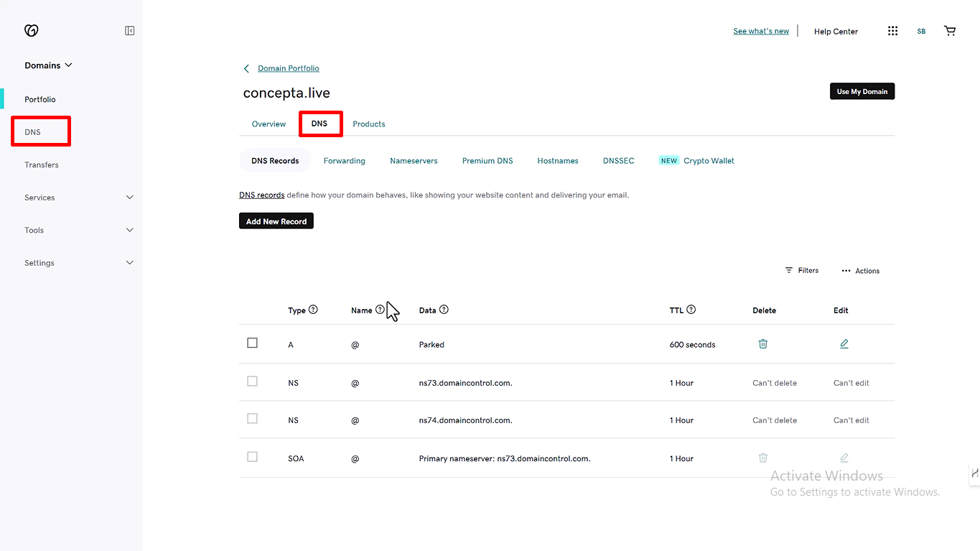The width and height of the screenshot is (980, 551).
Task: Expand the Services sidebar section
Action: (130, 198)
